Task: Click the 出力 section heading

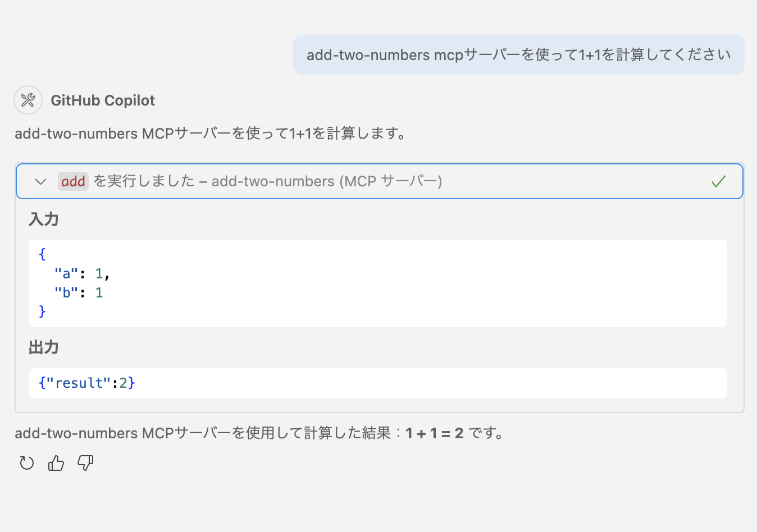Action: pyautogui.click(x=43, y=347)
